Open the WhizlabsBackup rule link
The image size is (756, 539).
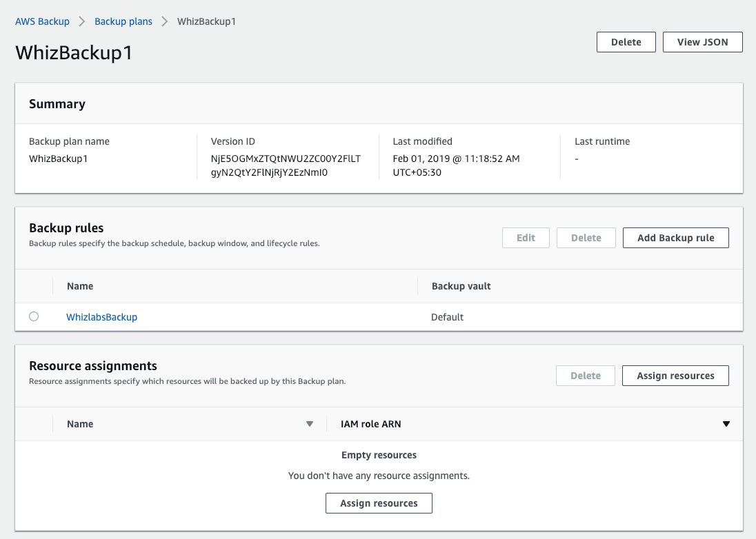101,317
